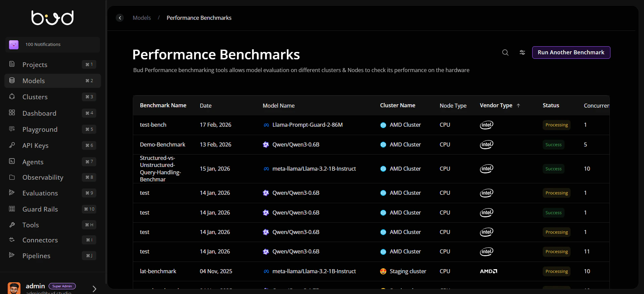Sort by Cluster Name column header

[397, 105]
